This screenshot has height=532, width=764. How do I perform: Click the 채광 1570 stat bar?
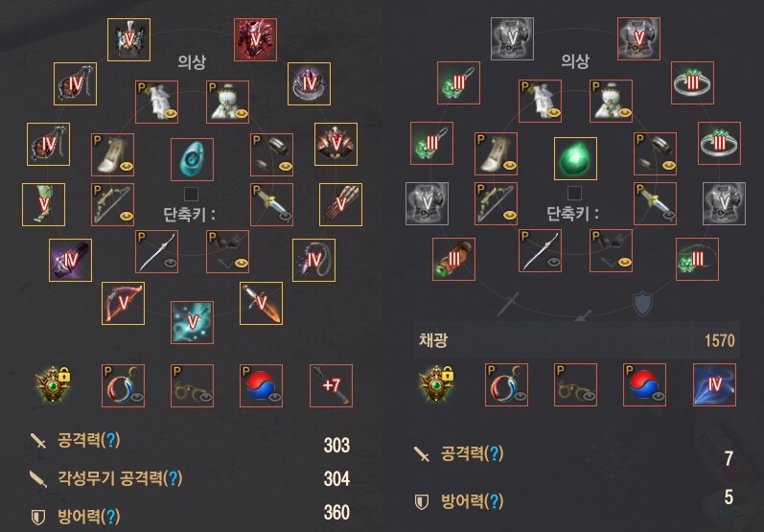577,340
